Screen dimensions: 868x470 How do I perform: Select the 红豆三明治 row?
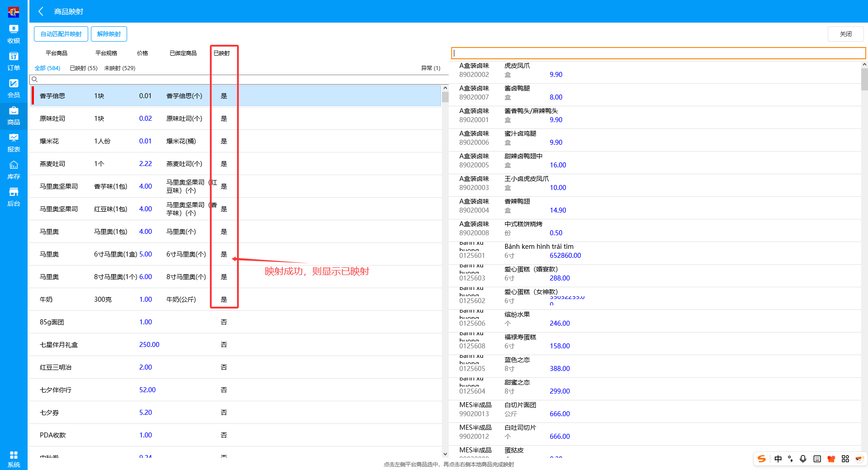(x=235, y=367)
